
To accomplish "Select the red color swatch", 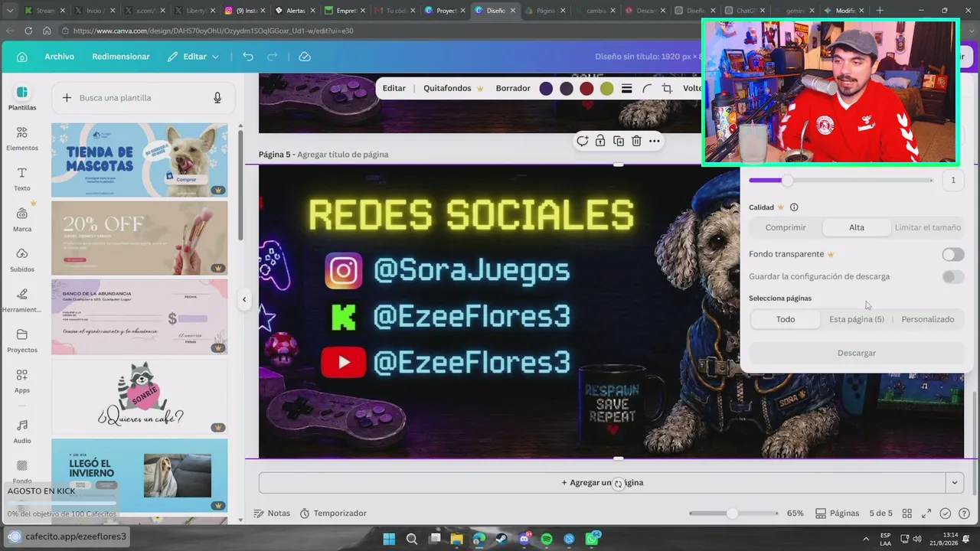I will point(586,89).
